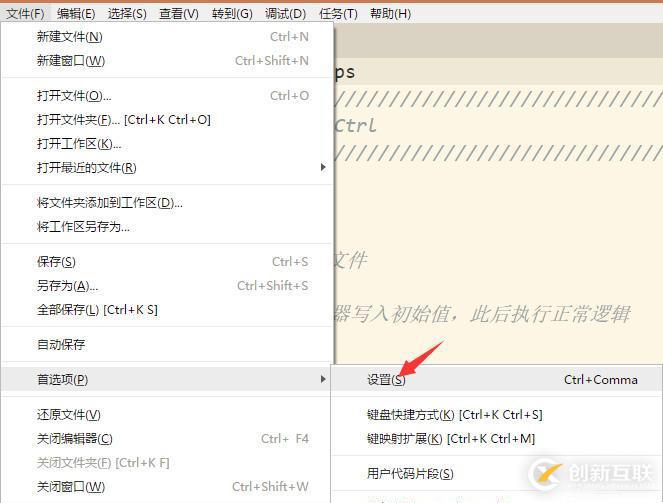Open the 调试(D) menu
This screenshot has width=663, height=503.
click(x=285, y=14)
